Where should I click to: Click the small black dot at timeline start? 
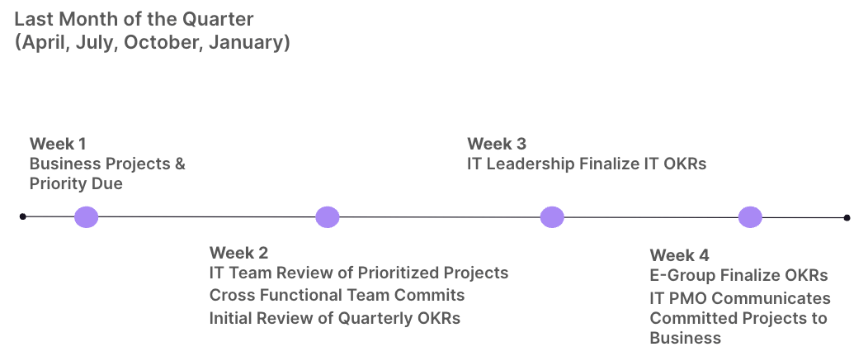point(23,216)
